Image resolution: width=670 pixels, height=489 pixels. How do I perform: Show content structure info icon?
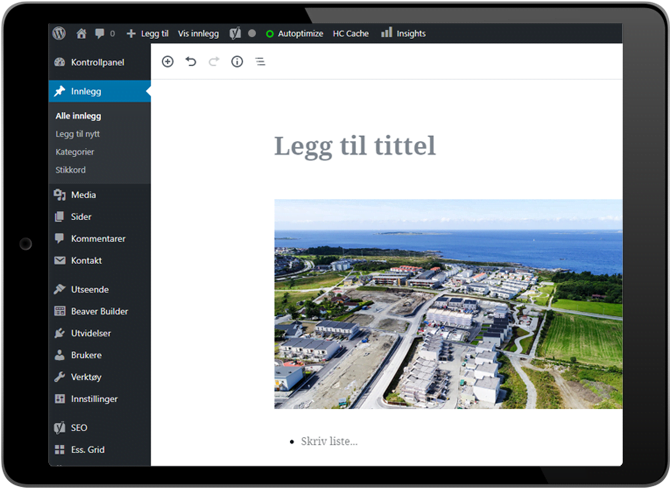click(237, 62)
